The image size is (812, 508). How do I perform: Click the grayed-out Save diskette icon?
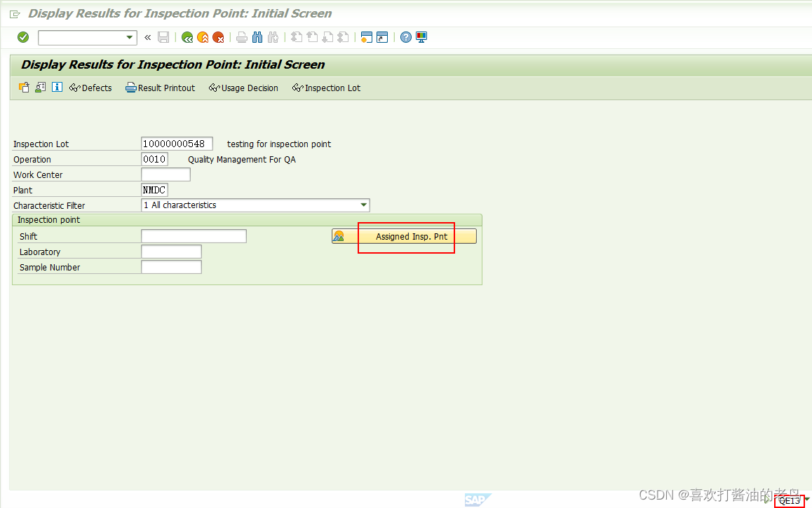[x=163, y=37]
